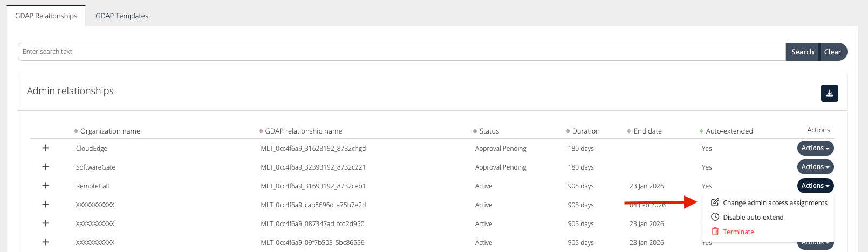Expand row MLT_0cc4f6a9_087347ad_fcd2d950

tap(46, 223)
